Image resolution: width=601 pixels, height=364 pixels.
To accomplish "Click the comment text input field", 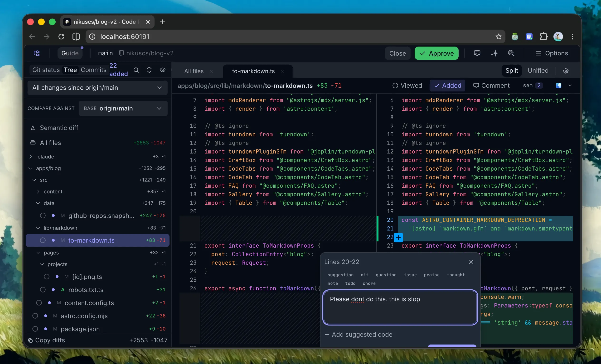I will [x=400, y=307].
